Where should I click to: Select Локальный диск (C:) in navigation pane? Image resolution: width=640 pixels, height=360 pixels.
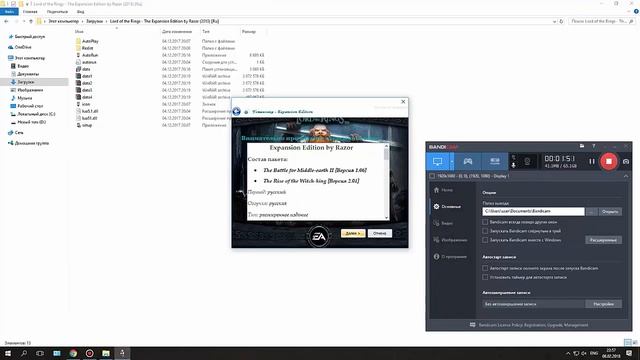click(36, 114)
